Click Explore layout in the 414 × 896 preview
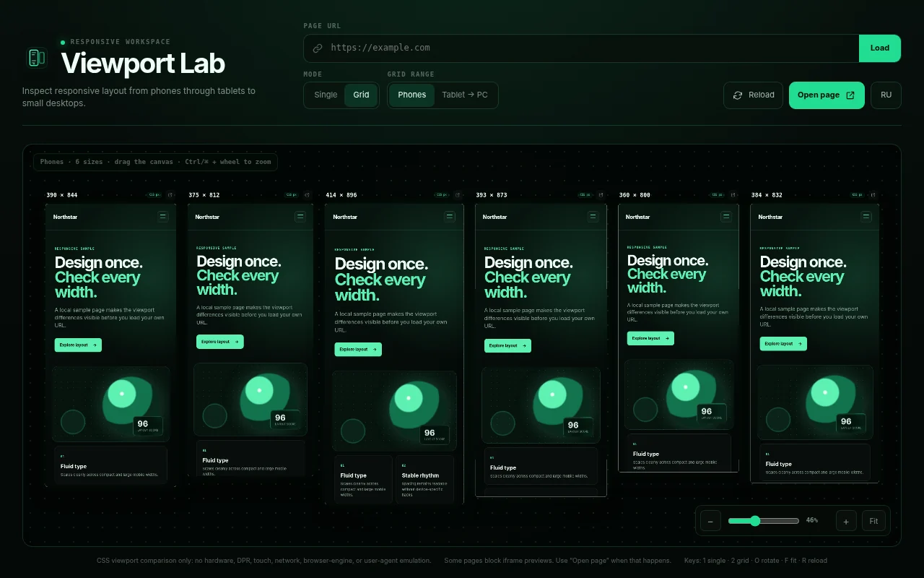Screen dimensions: 924x578 358,350
